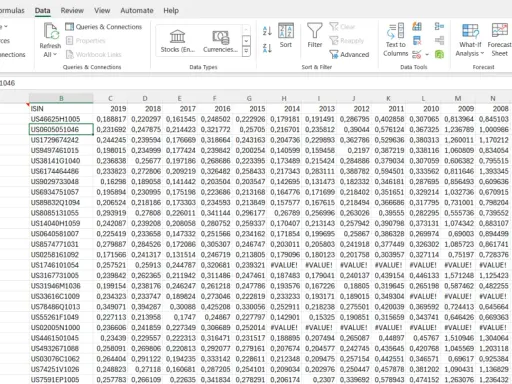This screenshot has height=384, width=512.
Task: Create a Forecast Sheet
Action: pyautogui.click(x=499, y=40)
